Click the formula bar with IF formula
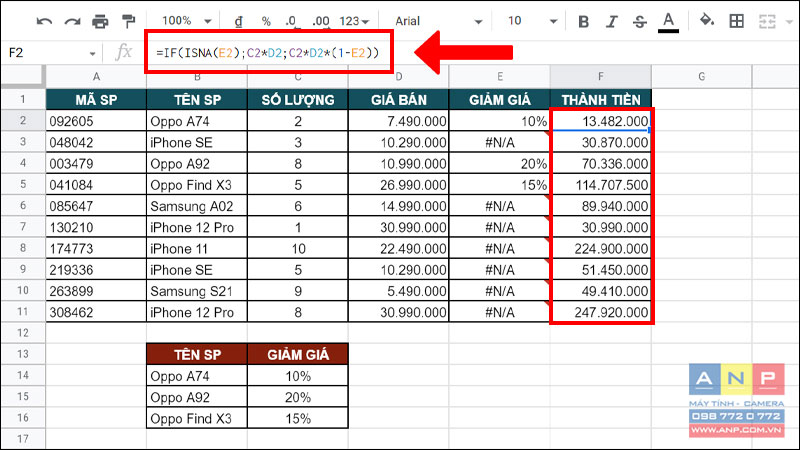The height and width of the screenshot is (450, 800). click(268, 53)
